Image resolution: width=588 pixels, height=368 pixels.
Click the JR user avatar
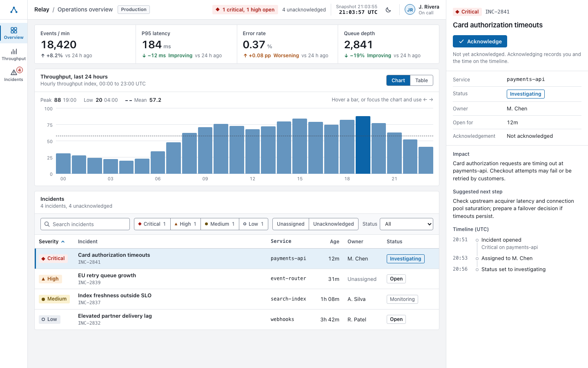click(x=410, y=10)
